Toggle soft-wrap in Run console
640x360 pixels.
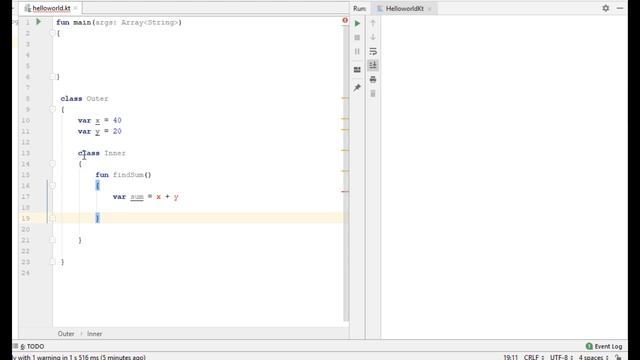pyautogui.click(x=373, y=51)
